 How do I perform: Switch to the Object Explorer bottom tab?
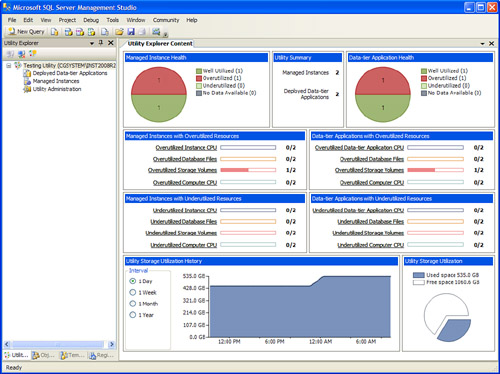[44, 355]
